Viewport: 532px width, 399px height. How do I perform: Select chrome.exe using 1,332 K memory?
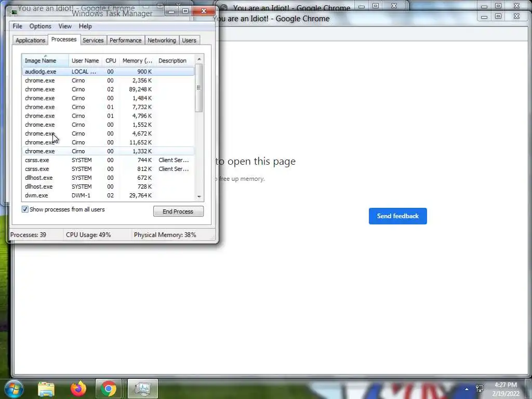(x=108, y=151)
